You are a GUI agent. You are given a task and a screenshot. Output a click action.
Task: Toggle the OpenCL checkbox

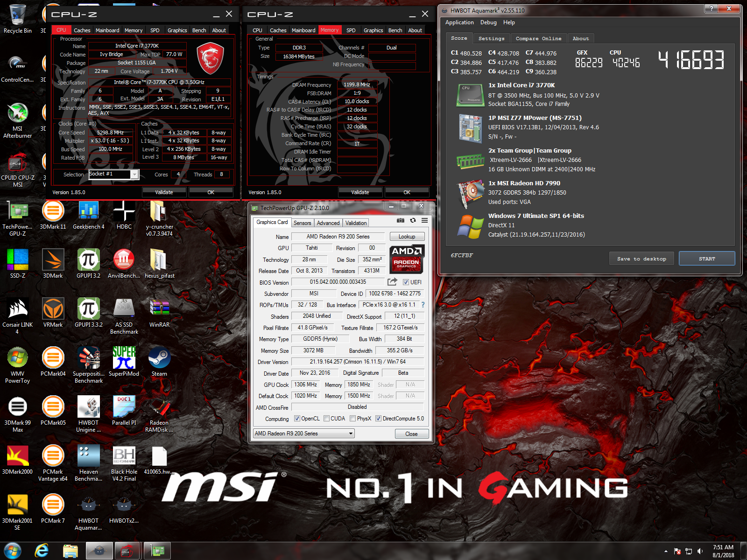(297, 419)
